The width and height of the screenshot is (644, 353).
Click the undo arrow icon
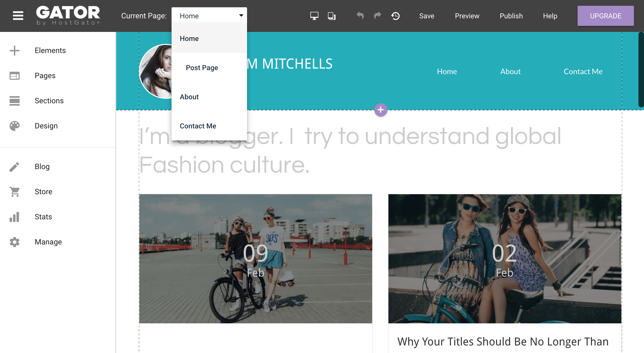(x=360, y=16)
